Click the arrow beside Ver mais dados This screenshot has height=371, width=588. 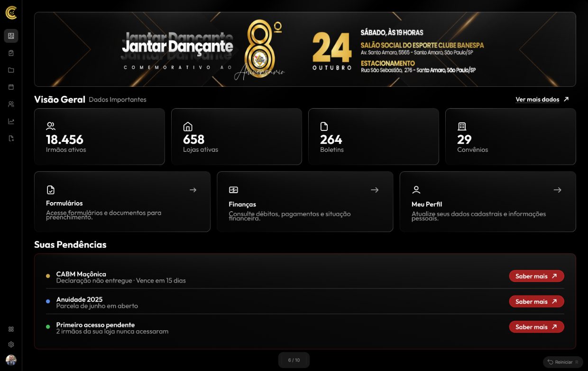[x=566, y=100]
